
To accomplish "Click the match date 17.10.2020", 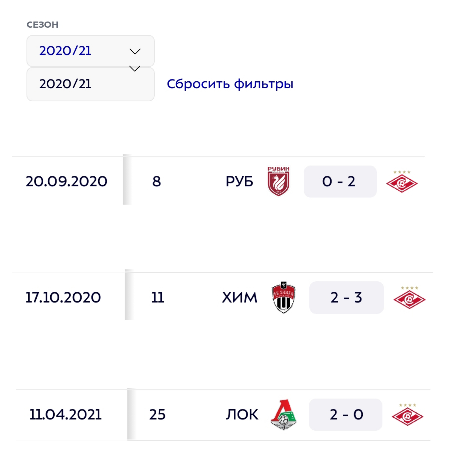I will (x=63, y=297).
